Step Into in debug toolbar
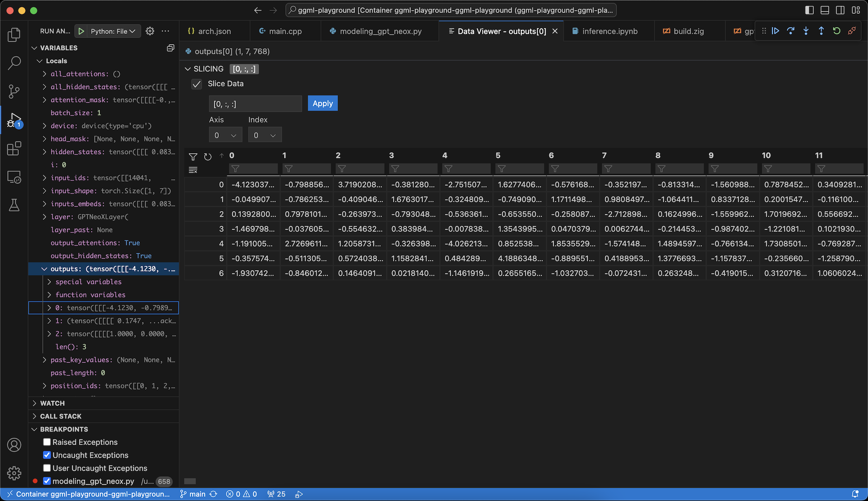This screenshot has height=501, width=868. 806,31
